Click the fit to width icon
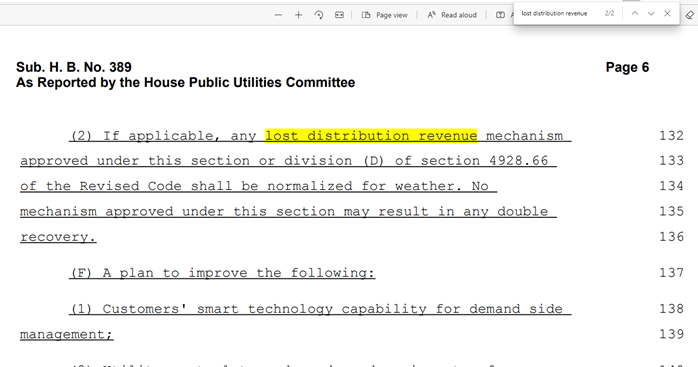The height and width of the screenshot is (367, 698). (339, 15)
